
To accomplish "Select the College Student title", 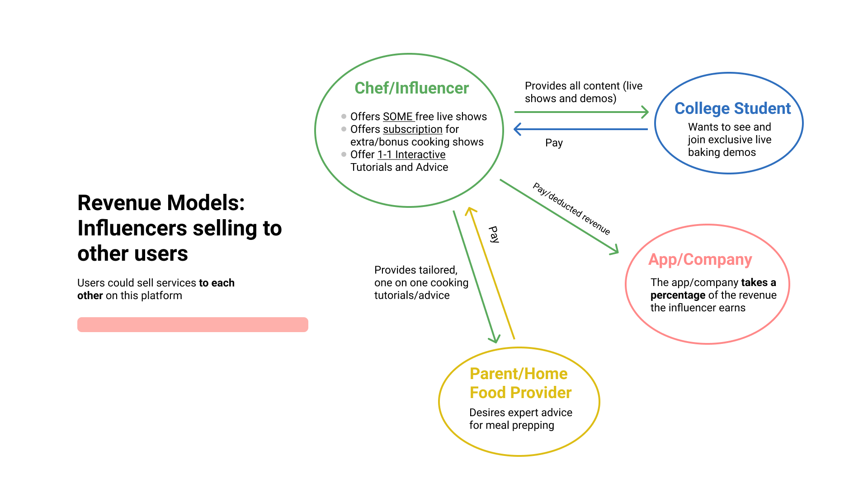I will (x=732, y=108).
